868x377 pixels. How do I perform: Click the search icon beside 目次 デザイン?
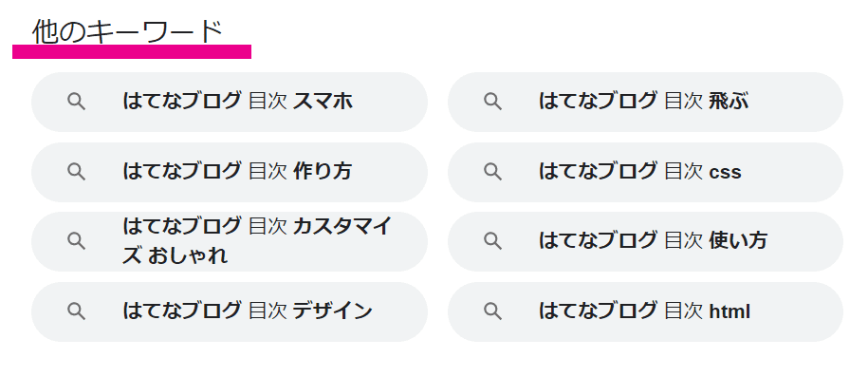(77, 311)
